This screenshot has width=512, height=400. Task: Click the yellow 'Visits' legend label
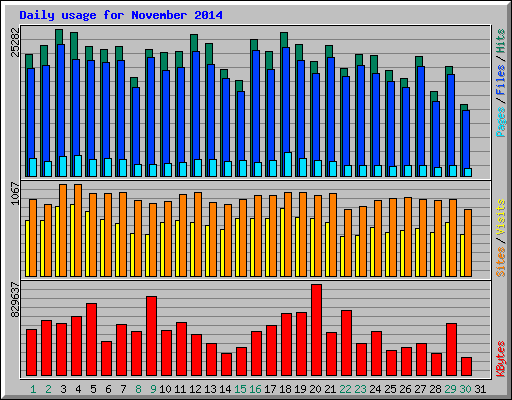501,217
